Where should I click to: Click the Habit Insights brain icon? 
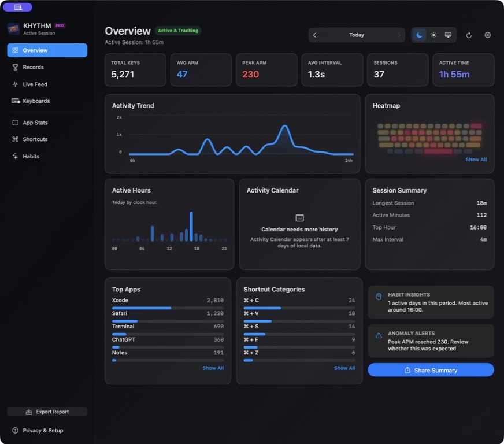(x=379, y=297)
